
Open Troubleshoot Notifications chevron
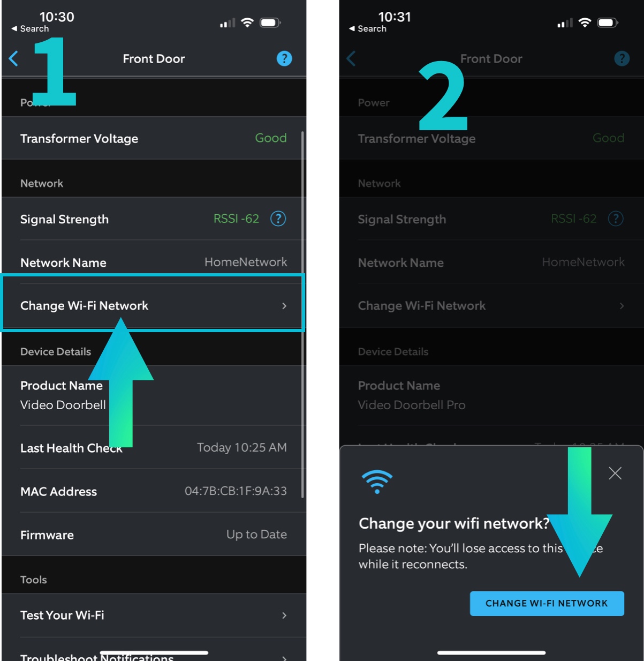click(284, 657)
